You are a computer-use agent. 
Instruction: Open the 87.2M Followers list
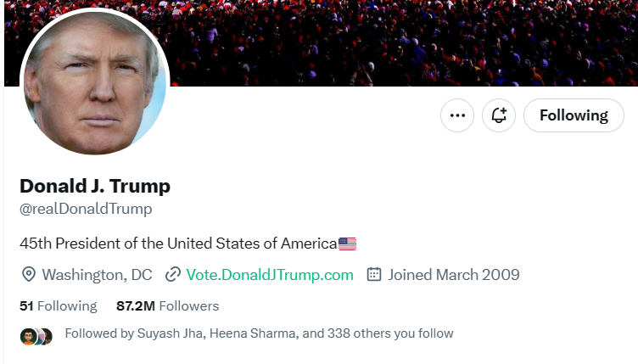pyautogui.click(x=168, y=305)
